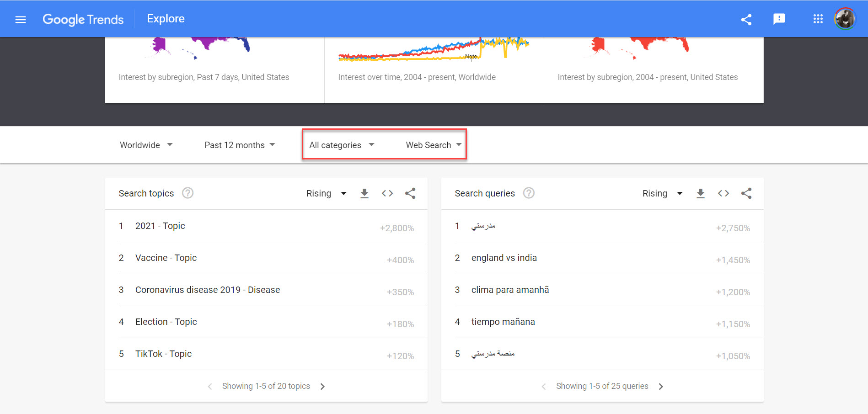Share the Search queries list
Screen dimensions: 868x414
pyautogui.click(x=746, y=193)
